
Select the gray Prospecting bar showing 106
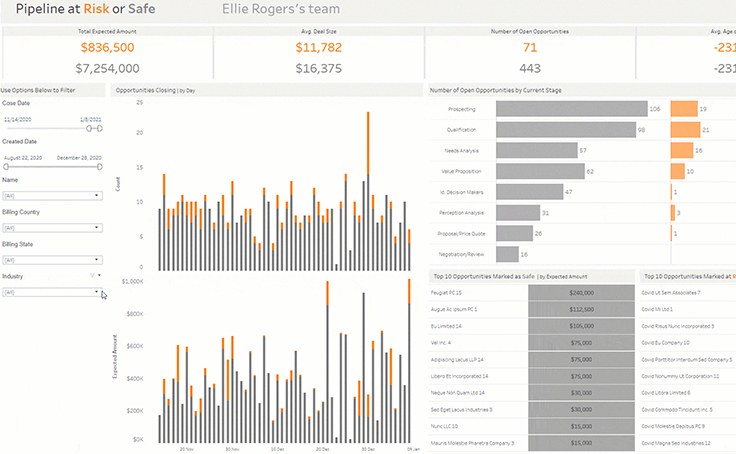pos(570,108)
